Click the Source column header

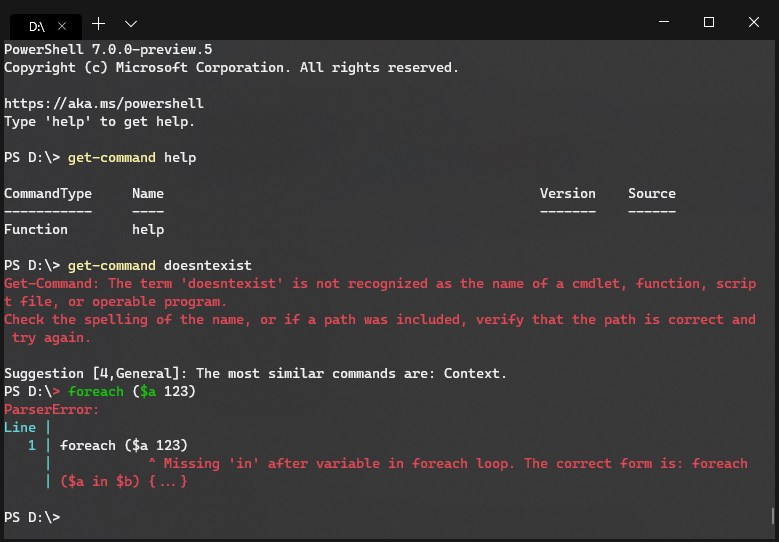point(651,193)
